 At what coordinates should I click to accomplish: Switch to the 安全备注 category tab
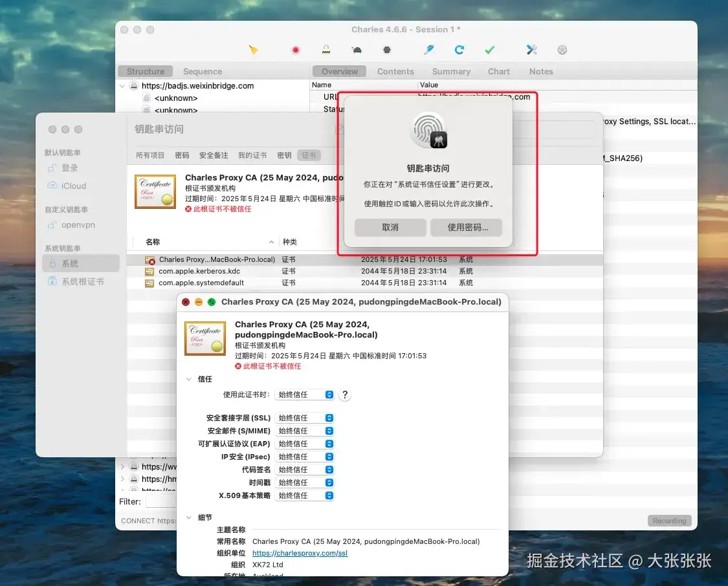[214, 155]
